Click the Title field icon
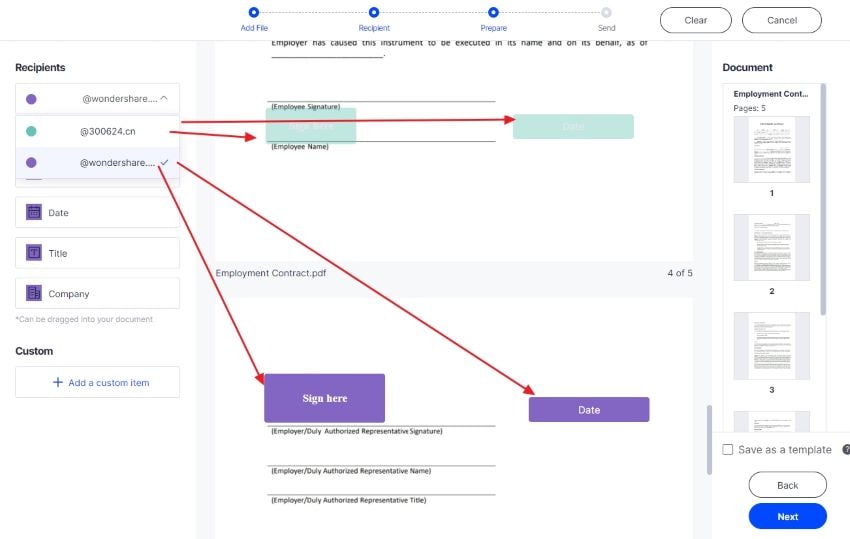 [34, 253]
